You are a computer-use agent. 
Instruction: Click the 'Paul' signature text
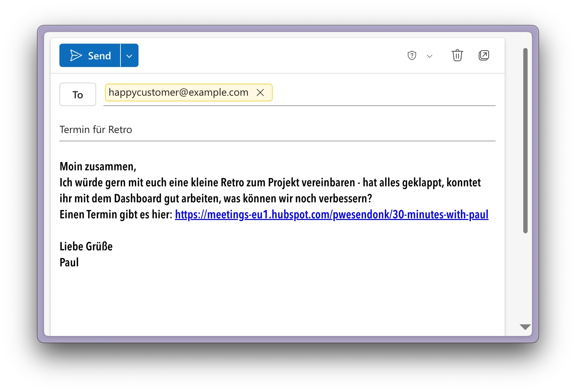69,262
